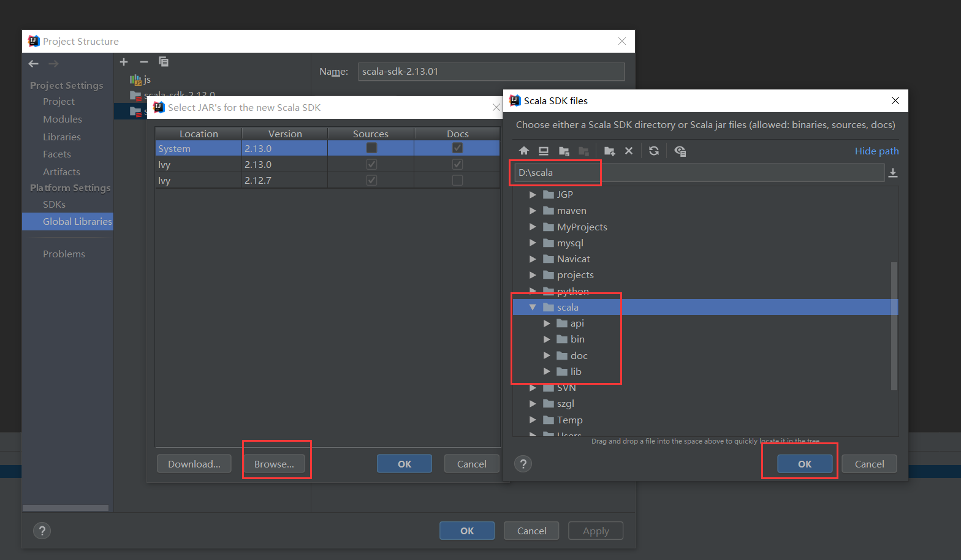Click OK in Project Structure dialog
This screenshot has height=560, width=961.
coord(467,531)
